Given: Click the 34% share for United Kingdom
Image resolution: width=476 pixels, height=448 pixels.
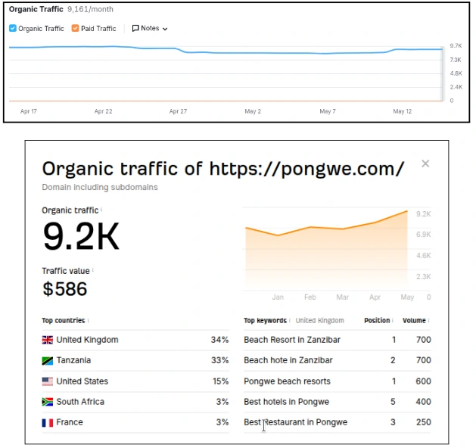Looking at the screenshot, I should (219, 340).
